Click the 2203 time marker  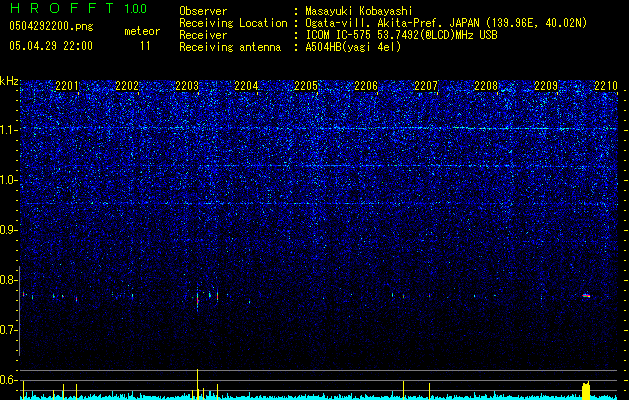coord(187,86)
